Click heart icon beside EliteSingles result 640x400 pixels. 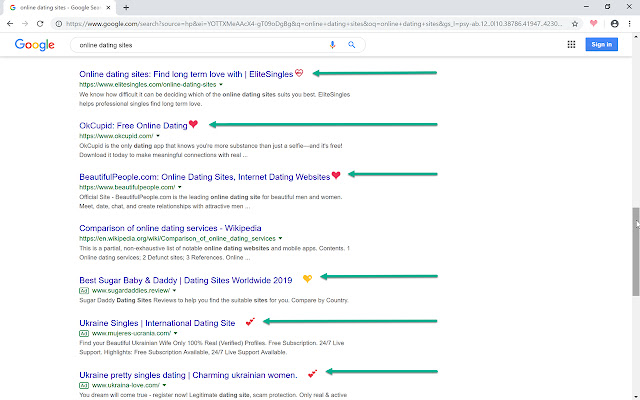[x=299, y=73]
